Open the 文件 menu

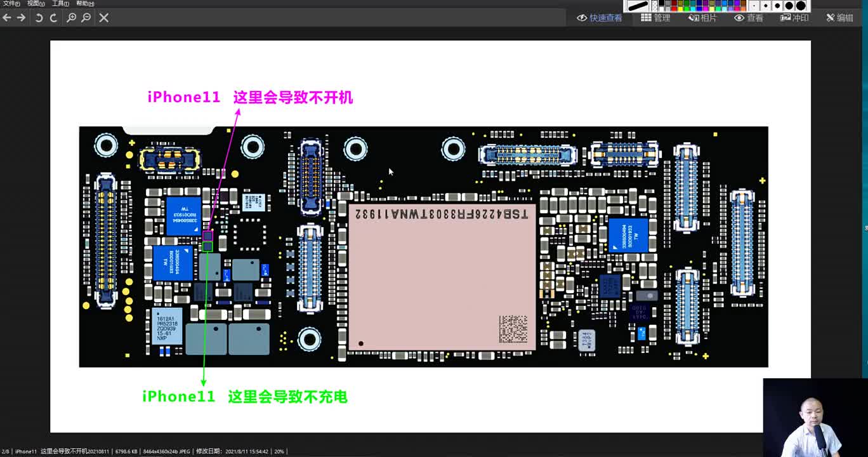pyautogui.click(x=11, y=3)
